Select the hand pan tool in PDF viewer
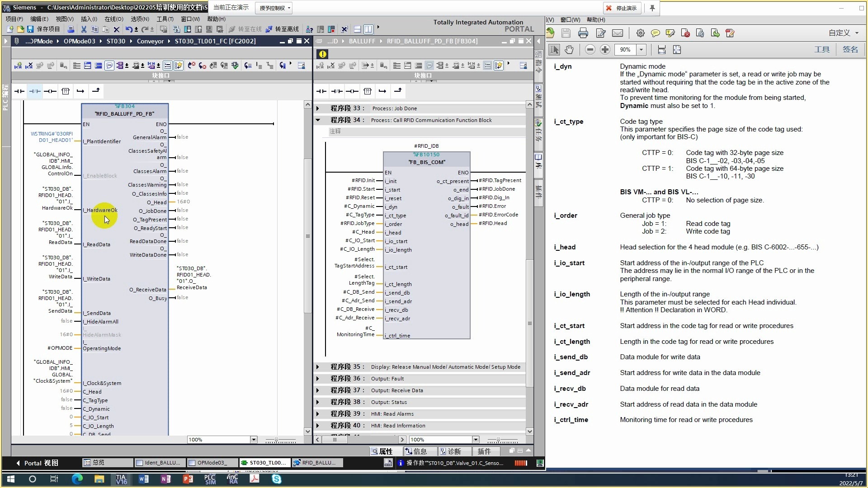This screenshot has width=868, height=488. [569, 50]
